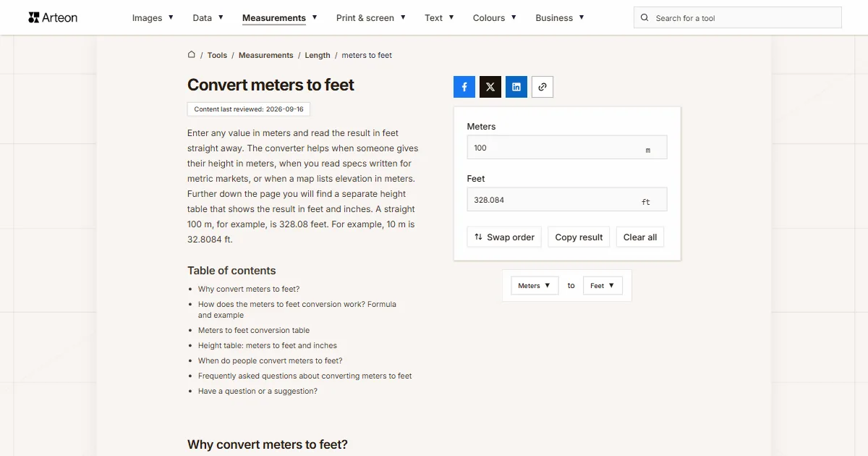Click the search magnifier icon
Image resolution: width=868 pixels, height=456 pixels.
coord(645,18)
